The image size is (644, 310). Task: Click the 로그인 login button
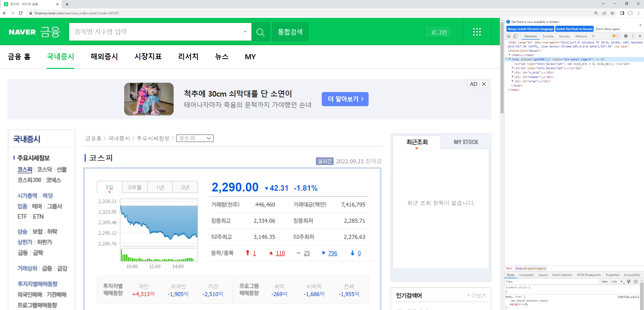pos(439,32)
